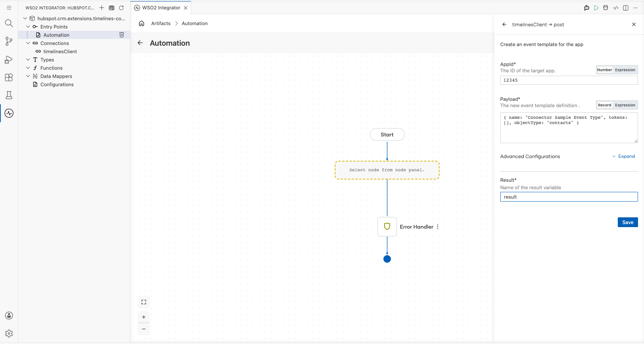Focus the Result variable name field
This screenshot has width=644, height=344.
tap(569, 197)
